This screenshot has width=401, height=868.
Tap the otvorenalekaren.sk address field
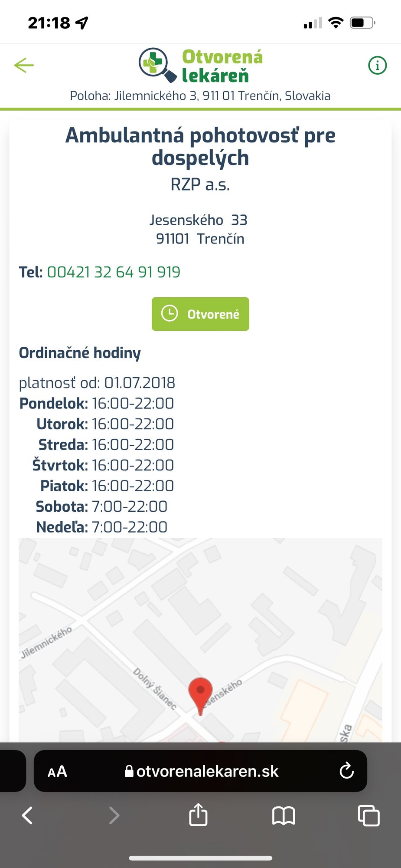pos(202,771)
